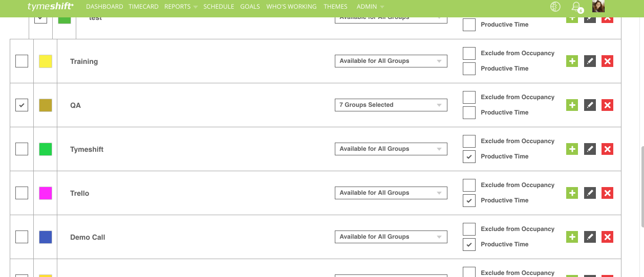644x277 pixels.
Task: Select the Demo Call row checkbox
Action: [x=22, y=237]
